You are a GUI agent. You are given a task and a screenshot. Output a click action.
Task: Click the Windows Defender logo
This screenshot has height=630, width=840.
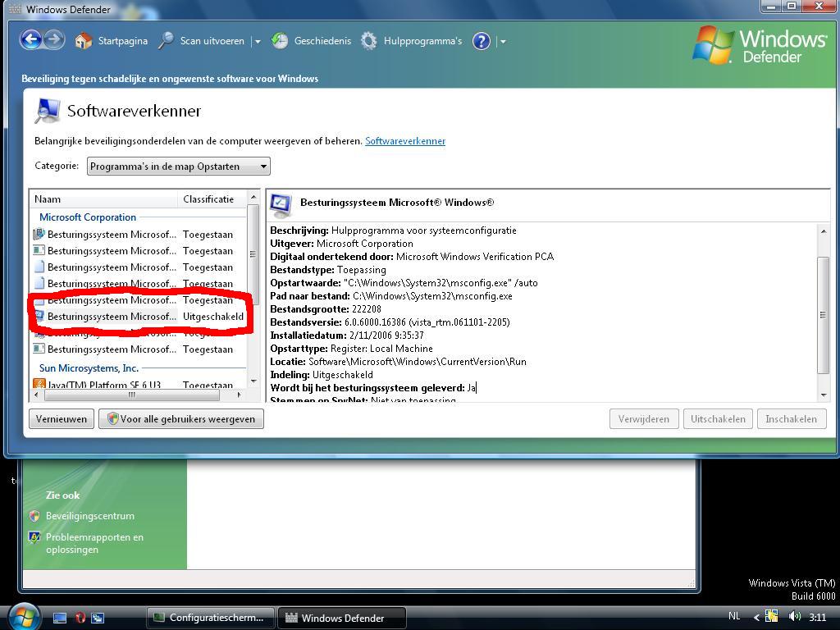760,45
